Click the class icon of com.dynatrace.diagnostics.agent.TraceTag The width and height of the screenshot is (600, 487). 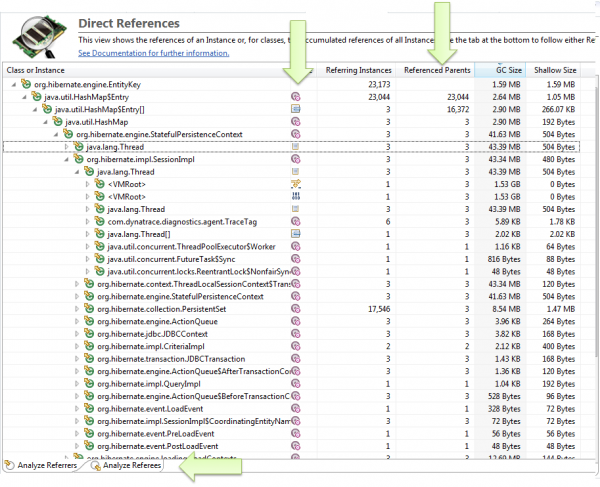(x=99, y=221)
